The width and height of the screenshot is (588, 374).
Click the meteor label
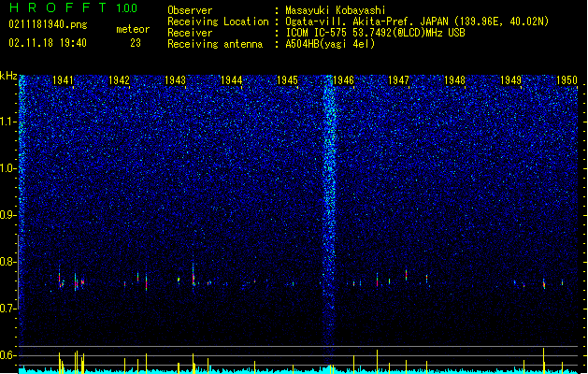[133, 29]
